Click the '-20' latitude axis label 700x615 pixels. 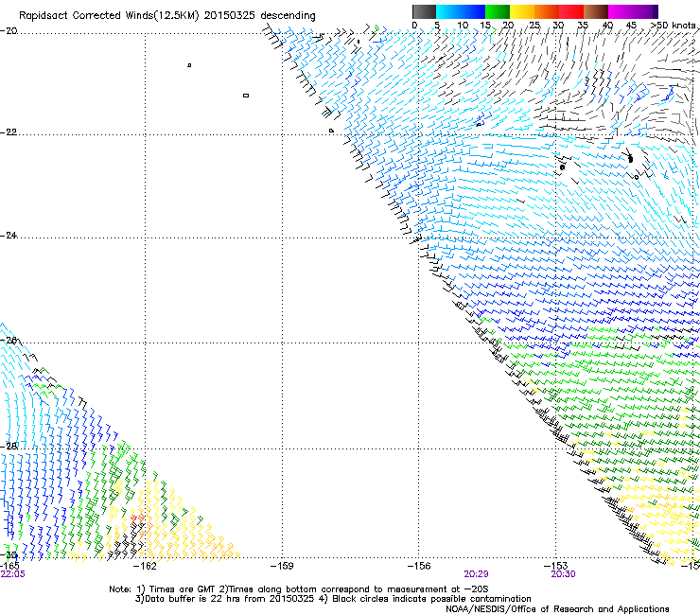9,31
